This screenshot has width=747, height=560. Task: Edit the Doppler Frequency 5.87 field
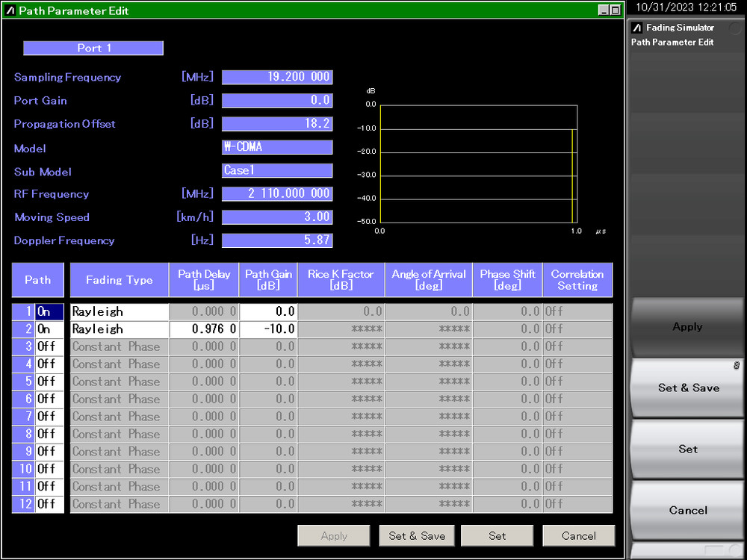(277, 240)
